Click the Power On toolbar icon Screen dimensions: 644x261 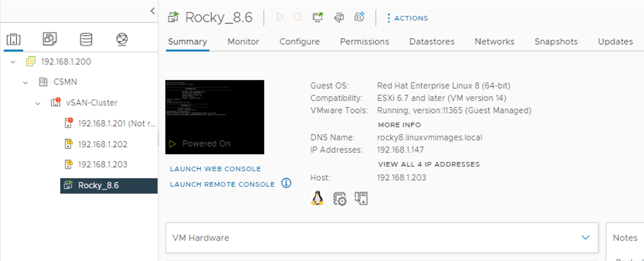tap(280, 17)
